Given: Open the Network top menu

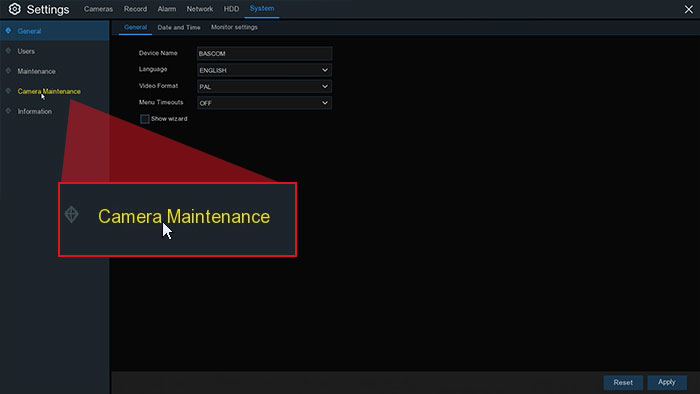Looking at the screenshot, I should click(200, 9).
